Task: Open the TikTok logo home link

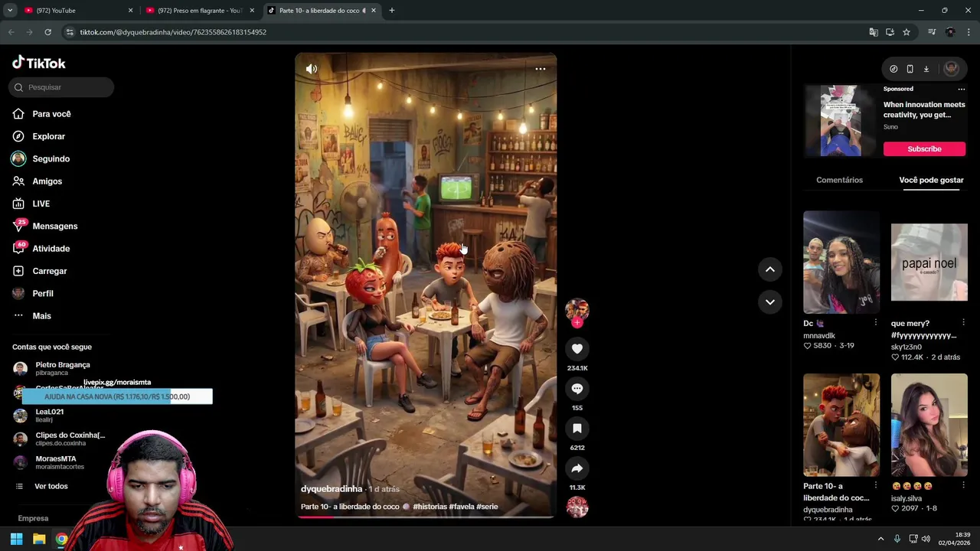Action: tap(39, 63)
